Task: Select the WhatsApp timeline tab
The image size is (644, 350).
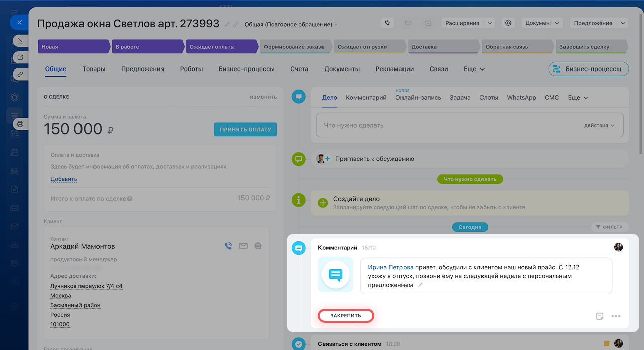Action: (x=521, y=97)
